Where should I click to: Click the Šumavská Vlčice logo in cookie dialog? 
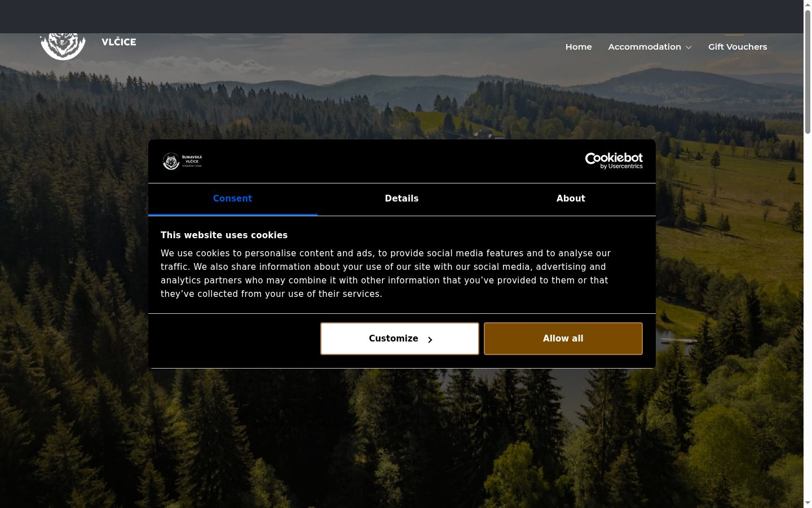pos(182,161)
